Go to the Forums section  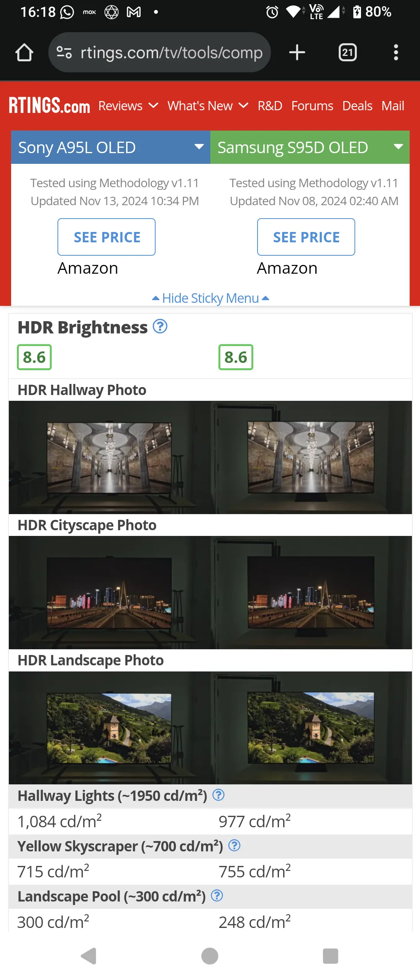pyautogui.click(x=312, y=106)
